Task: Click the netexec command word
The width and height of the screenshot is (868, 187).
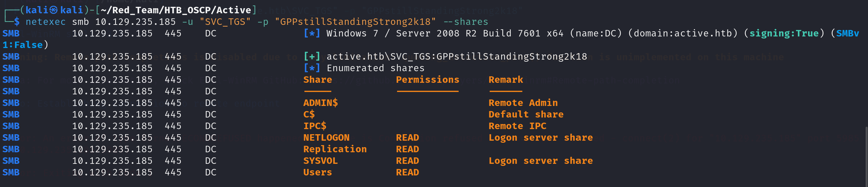Action: [x=46, y=22]
